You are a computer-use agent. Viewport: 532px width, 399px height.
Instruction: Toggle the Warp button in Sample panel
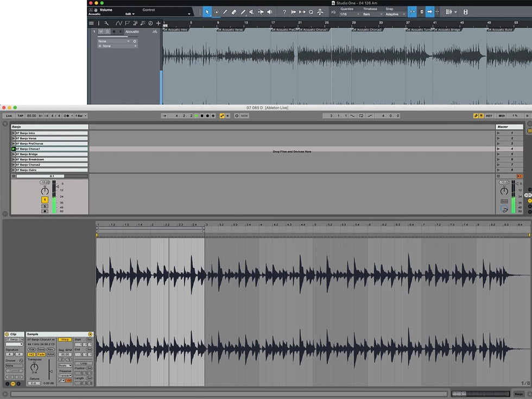[65, 339]
